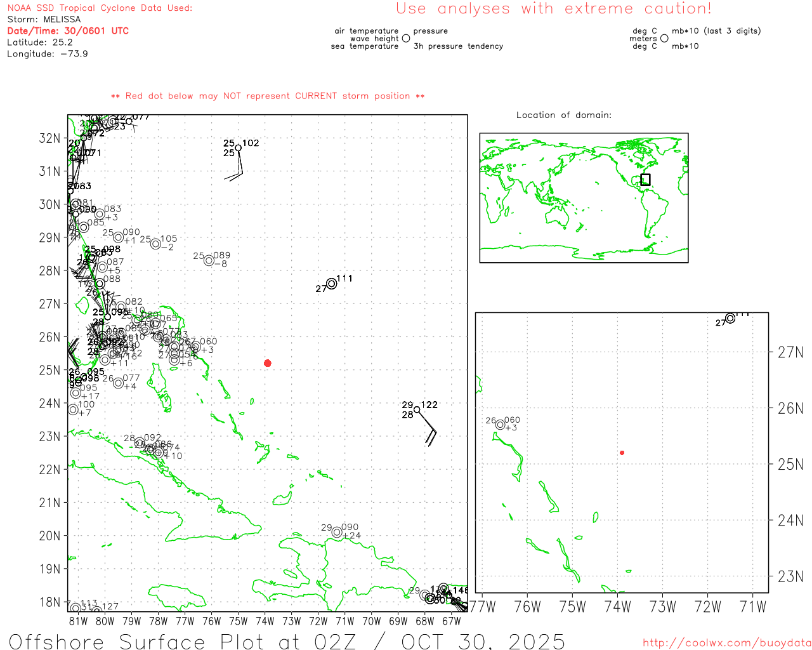Screen dimensions: 812x650
Task: Click the red storm dot on main map
Action: coord(268,363)
